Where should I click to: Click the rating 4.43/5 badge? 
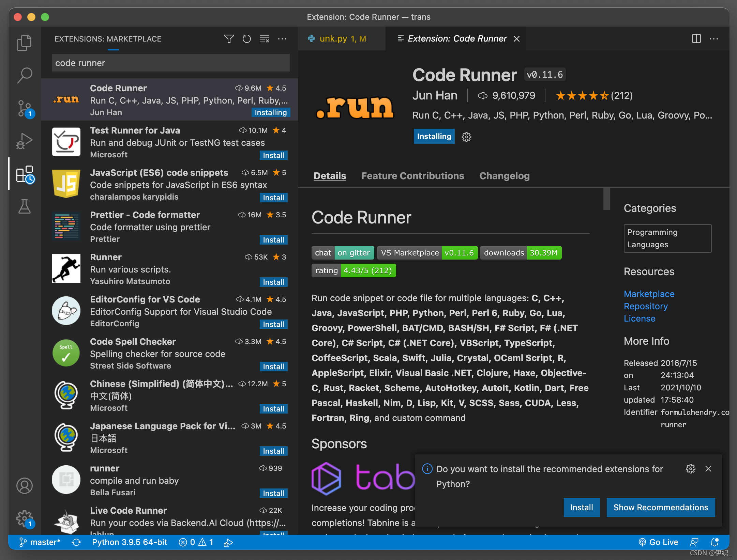pyautogui.click(x=354, y=270)
